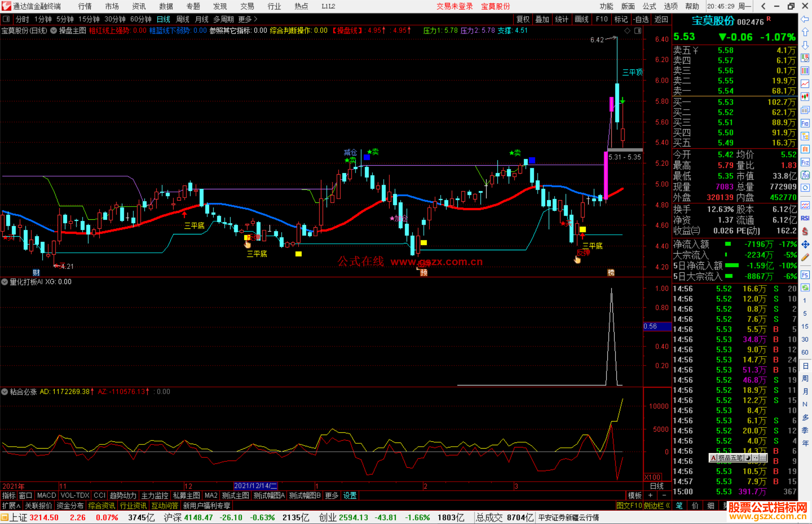
Task: Click the X100 scale label
Action: click(652, 477)
